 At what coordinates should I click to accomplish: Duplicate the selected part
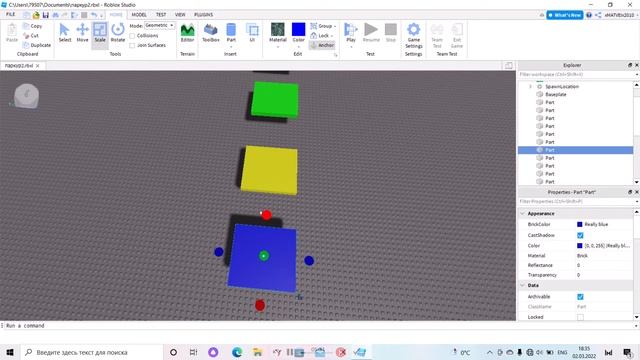(37, 45)
